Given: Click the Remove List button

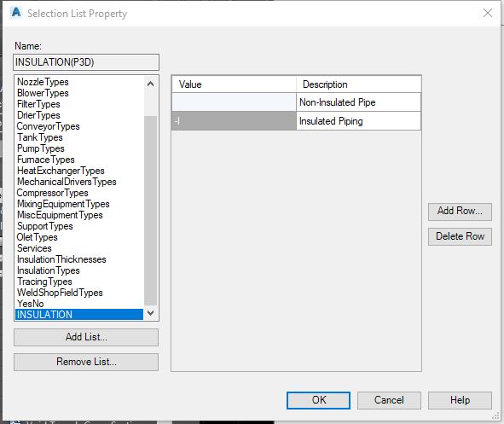Looking at the screenshot, I should [86, 362].
